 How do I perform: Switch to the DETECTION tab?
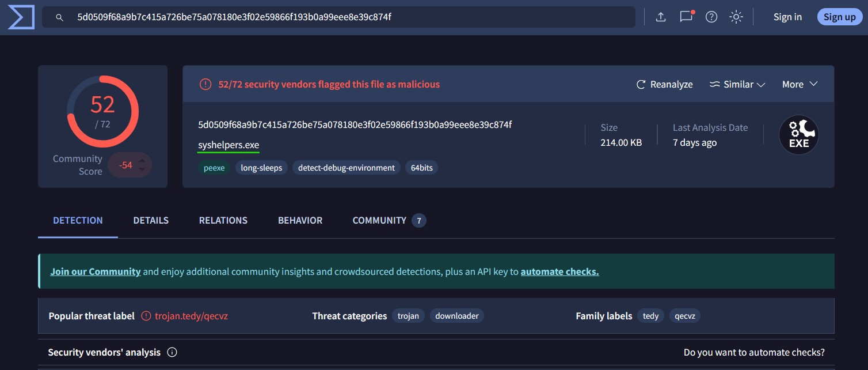pyautogui.click(x=78, y=220)
